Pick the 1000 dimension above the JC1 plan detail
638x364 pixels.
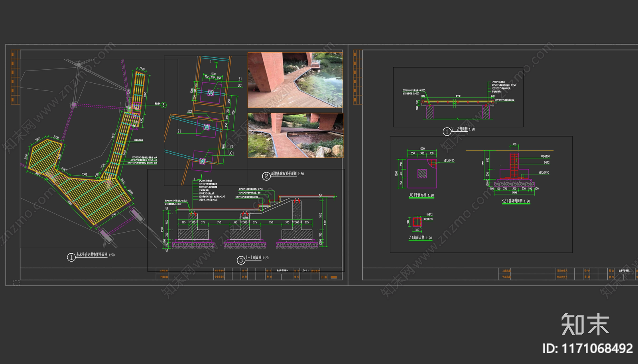click(422, 149)
